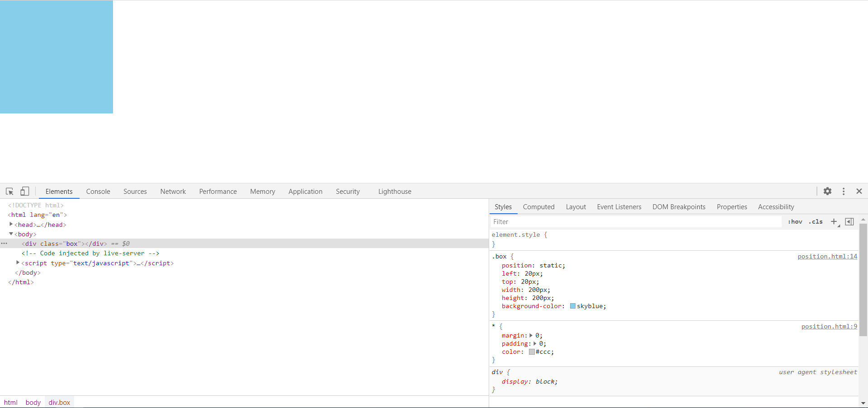This screenshot has height=408, width=868.
Task: Click the skyblue background-color swatch
Action: [x=573, y=306]
